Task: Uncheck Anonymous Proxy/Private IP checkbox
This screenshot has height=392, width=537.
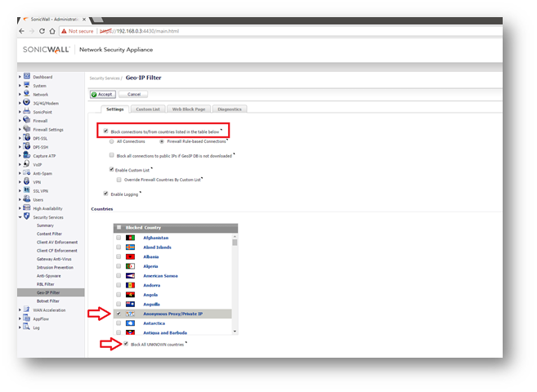Action: coord(119,314)
